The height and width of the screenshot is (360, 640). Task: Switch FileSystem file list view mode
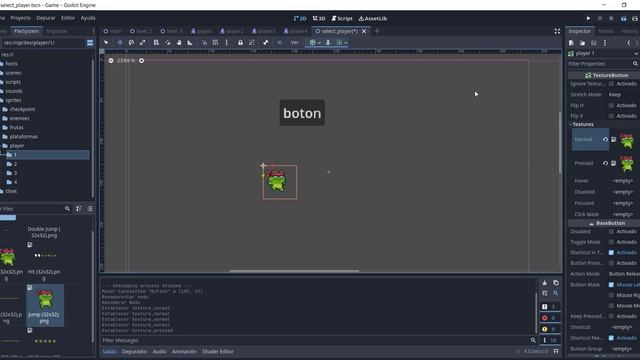[x=90, y=209]
